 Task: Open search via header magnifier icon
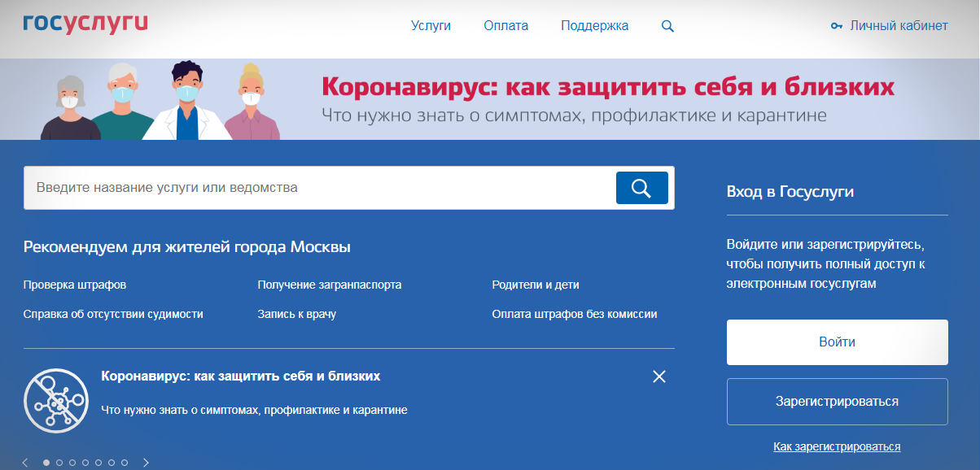pyautogui.click(x=667, y=26)
